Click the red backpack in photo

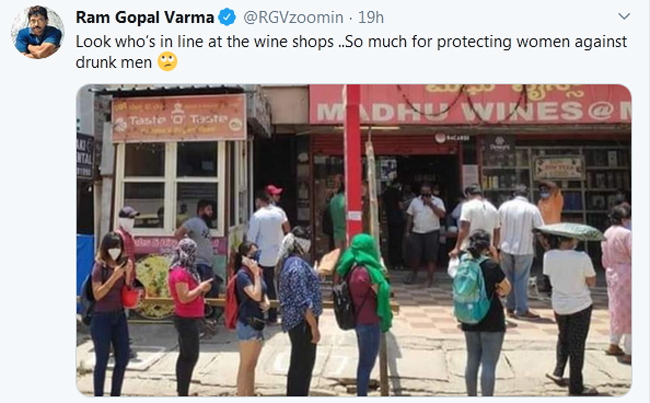[231, 302]
